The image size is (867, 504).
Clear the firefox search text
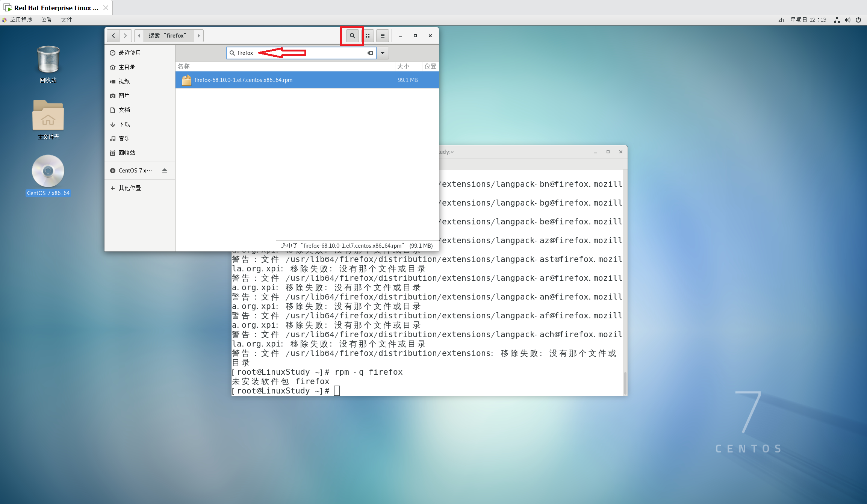(370, 53)
